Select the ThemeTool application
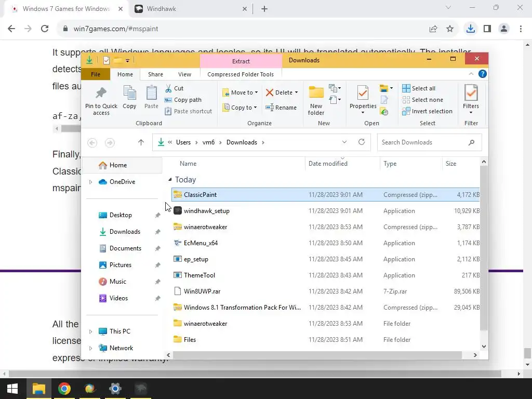The width and height of the screenshot is (532, 399). tap(325, 275)
